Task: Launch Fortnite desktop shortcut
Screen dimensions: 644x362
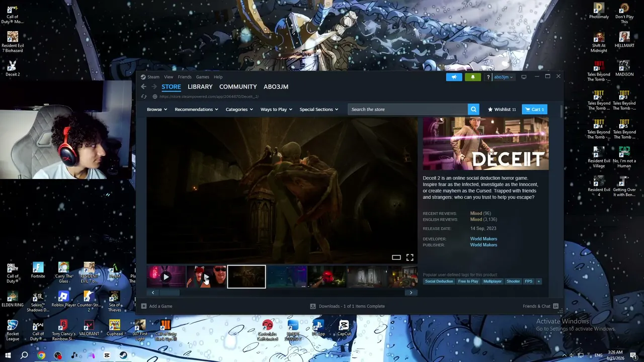Action: tap(38, 270)
